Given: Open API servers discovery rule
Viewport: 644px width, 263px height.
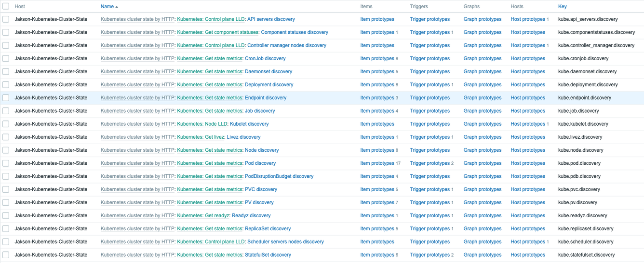Looking at the screenshot, I should (270, 19).
